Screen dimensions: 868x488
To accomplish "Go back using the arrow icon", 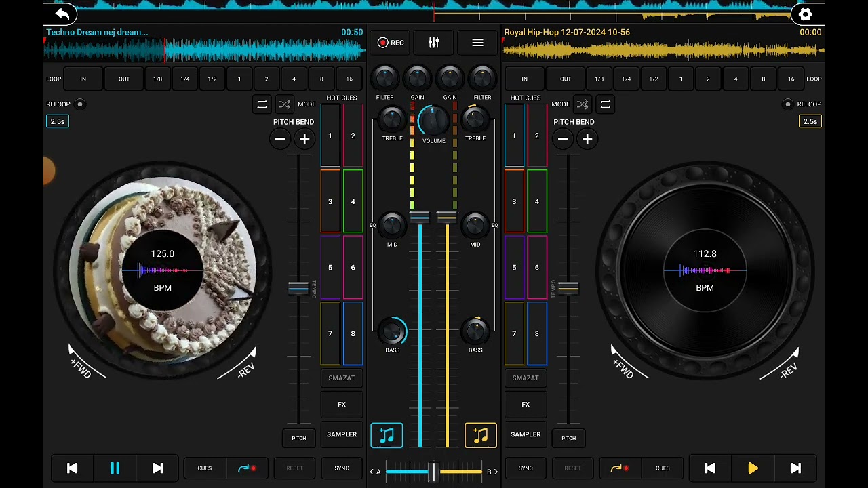I will [62, 14].
